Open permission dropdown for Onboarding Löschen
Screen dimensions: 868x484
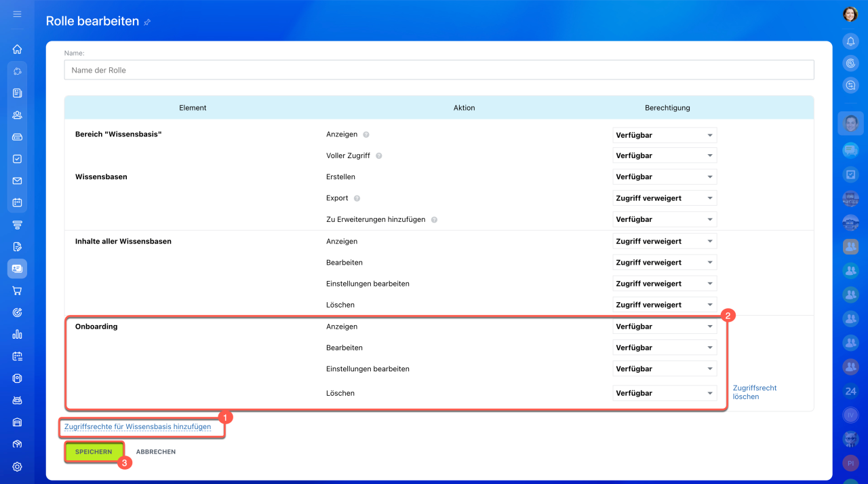(664, 393)
